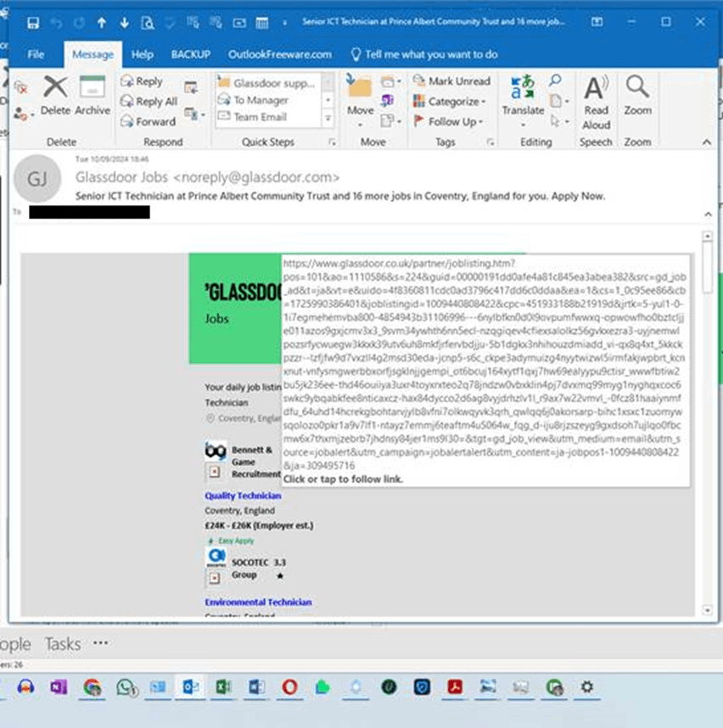The image size is (723, 728).
Task: Open the Rules dropdown in Move group
Action: point(390,82)
